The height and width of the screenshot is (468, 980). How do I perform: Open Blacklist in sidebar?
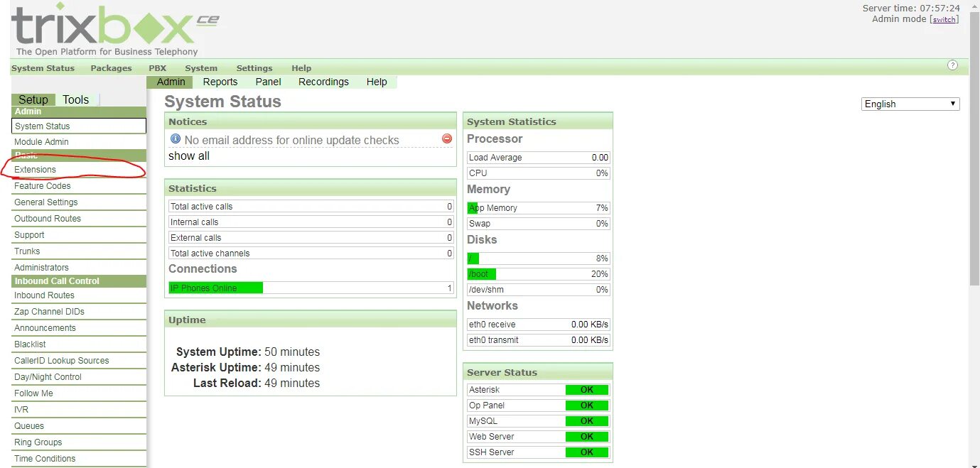tap(79, 344)
